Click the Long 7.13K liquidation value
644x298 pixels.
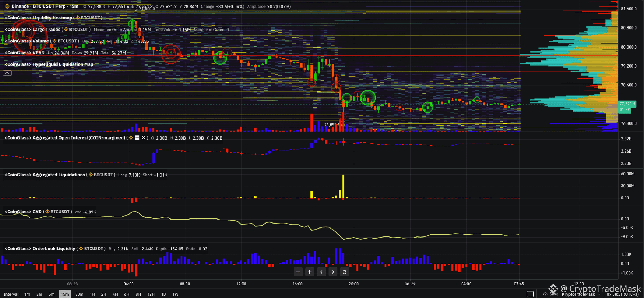(129, 175)
